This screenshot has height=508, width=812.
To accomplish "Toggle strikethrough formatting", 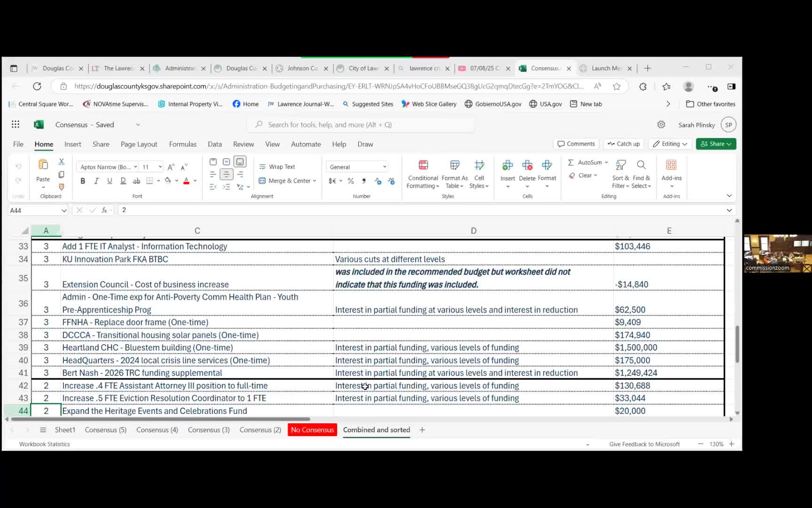I will click(x=136, y=181).
